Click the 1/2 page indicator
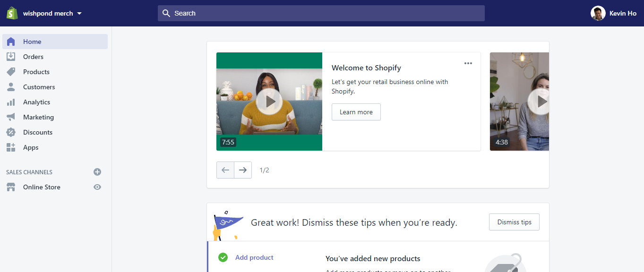 264,170
